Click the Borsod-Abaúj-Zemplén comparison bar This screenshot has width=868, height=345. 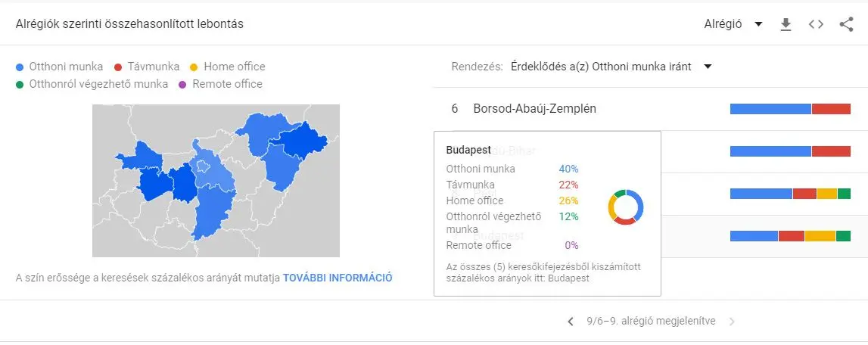pyautogui.click(x=790, y=109)
